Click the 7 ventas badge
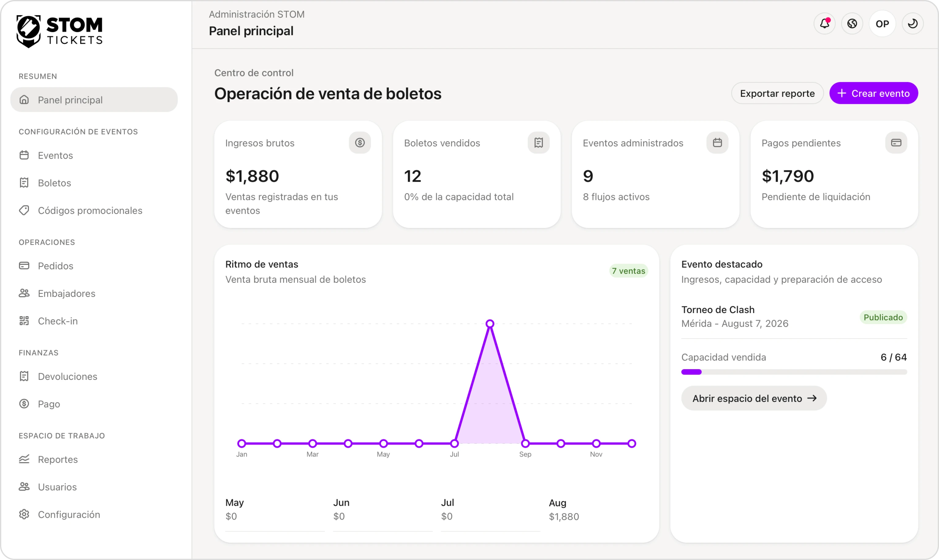Viewport: 939px width, 560px height. point(629,271)
